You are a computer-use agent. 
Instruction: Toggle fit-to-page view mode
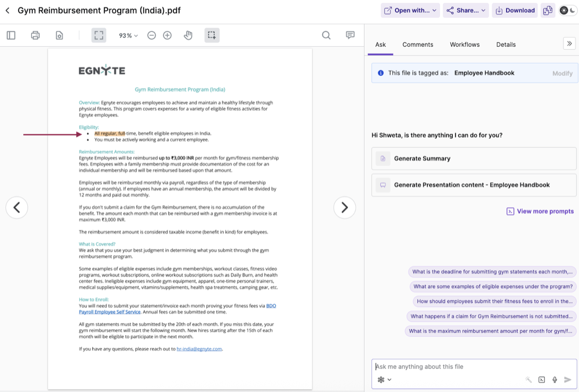[99, 35]
